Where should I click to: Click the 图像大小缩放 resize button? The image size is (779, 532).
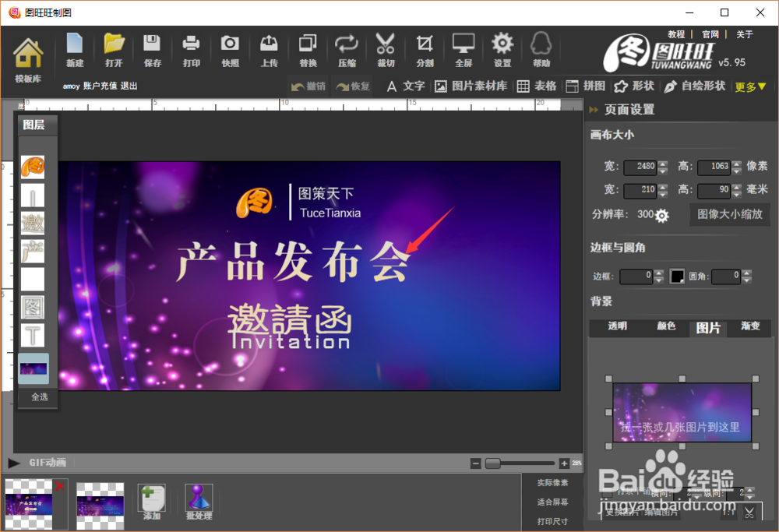point(729,214)
